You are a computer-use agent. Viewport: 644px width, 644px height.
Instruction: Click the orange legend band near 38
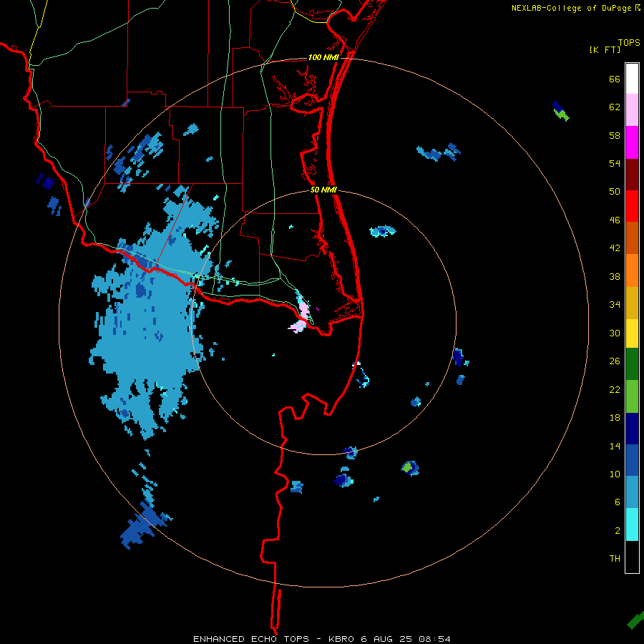coord(632,270)
